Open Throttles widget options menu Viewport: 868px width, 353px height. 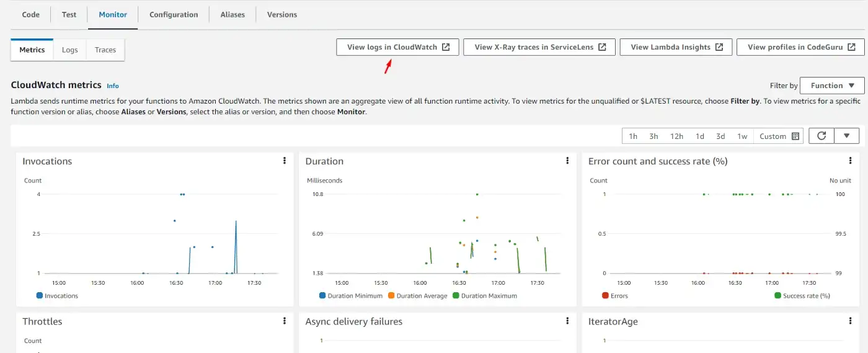tap(285, 321)
